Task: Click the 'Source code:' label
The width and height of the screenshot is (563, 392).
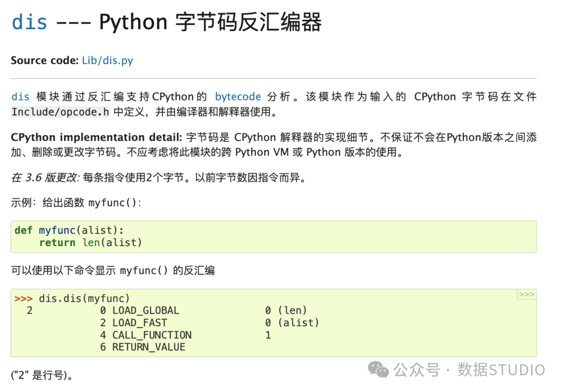Action: [44, 60]
